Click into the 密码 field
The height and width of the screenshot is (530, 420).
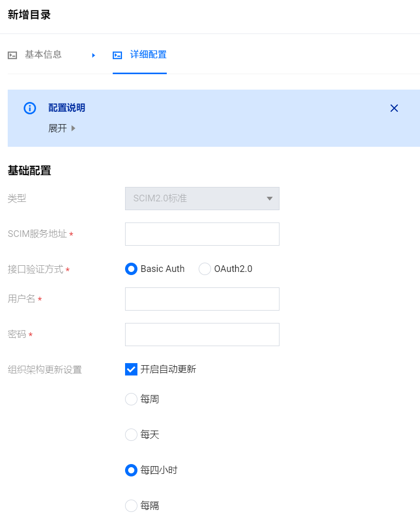coord(202,334)
